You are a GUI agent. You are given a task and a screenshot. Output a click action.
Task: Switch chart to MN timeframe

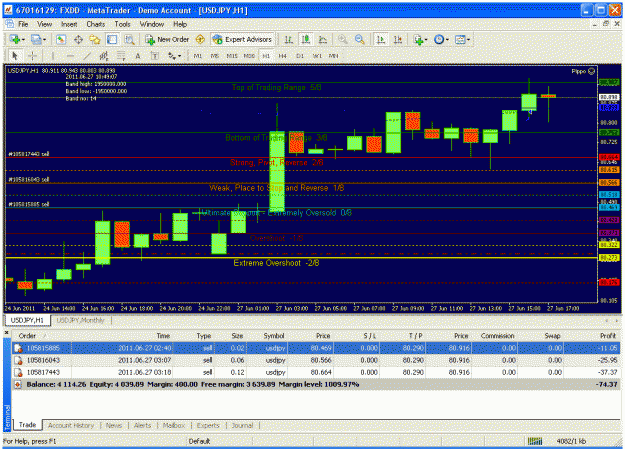click(x=334, y=56)
